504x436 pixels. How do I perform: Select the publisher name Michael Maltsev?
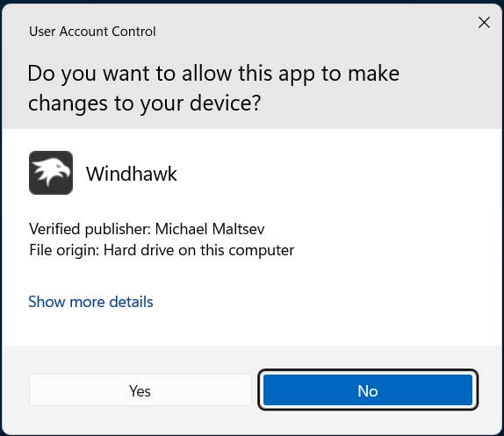[210, 229]
